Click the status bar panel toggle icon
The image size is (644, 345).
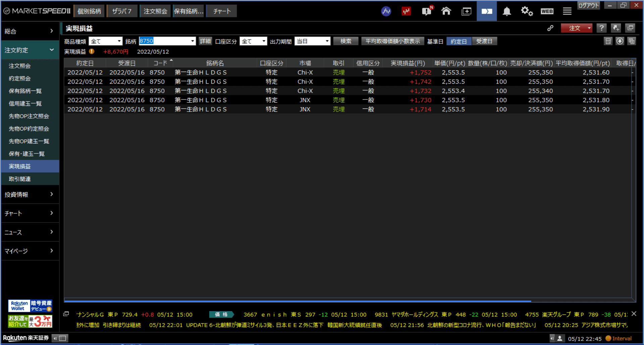[x=61, y=338]
